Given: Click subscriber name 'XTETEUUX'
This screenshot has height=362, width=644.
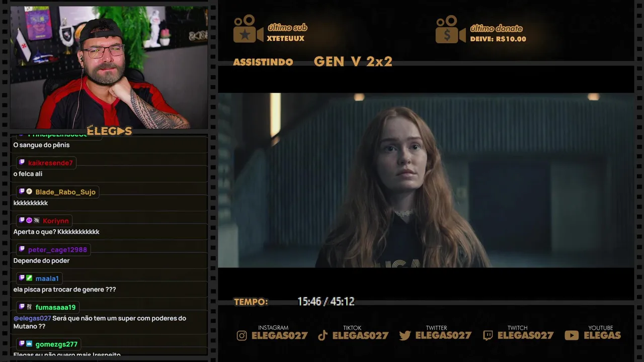Looking at the screenshot, I should (286, 39).
